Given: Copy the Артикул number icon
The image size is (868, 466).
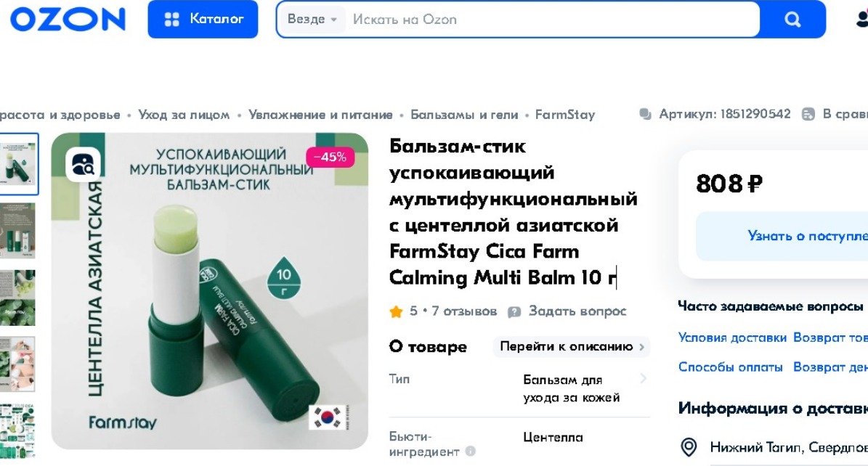Looking at the screenshot, I should 645,115.
